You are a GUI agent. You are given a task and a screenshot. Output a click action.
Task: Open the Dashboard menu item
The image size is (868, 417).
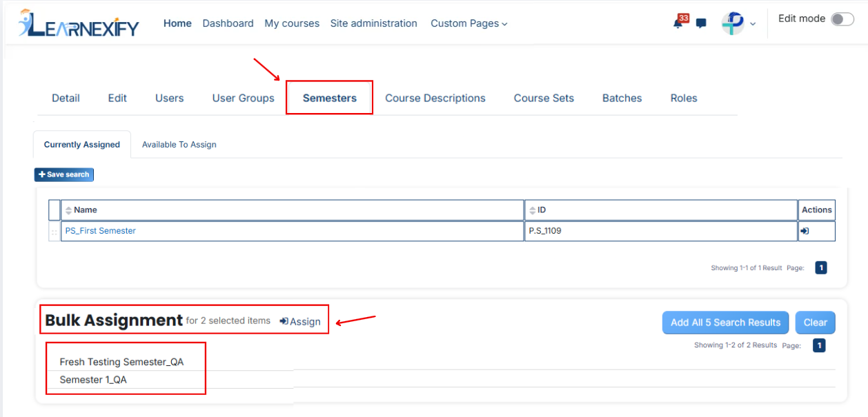[x=228, y=23]
